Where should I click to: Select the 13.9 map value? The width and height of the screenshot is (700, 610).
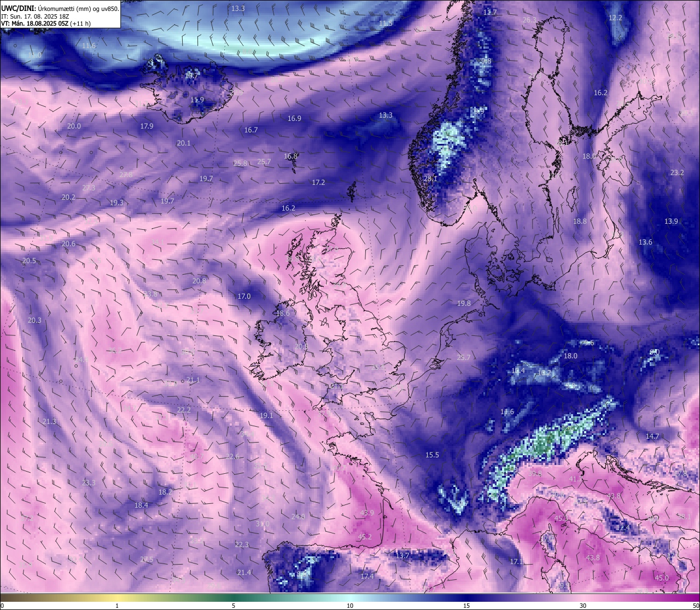click(671, 221)
